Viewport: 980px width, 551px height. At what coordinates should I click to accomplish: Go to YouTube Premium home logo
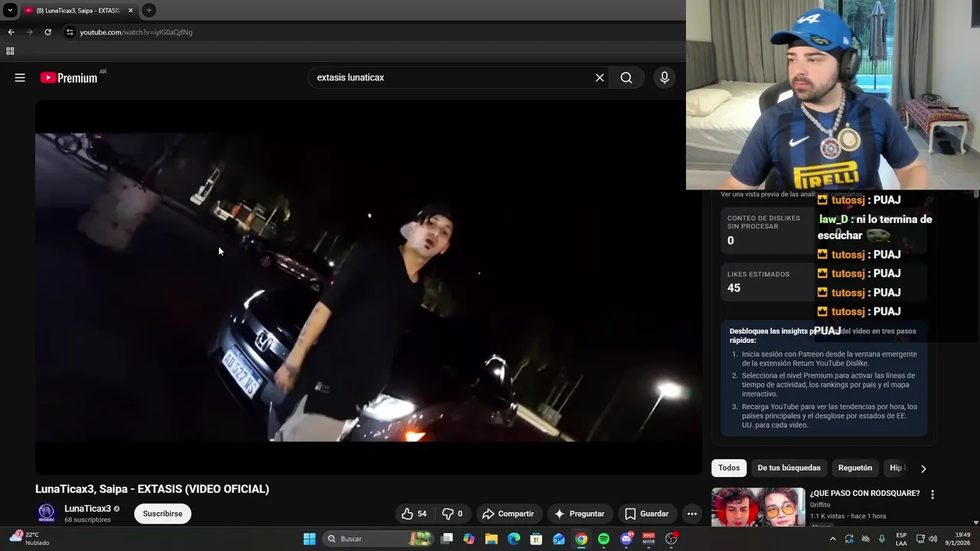click(x=70, y=77)
